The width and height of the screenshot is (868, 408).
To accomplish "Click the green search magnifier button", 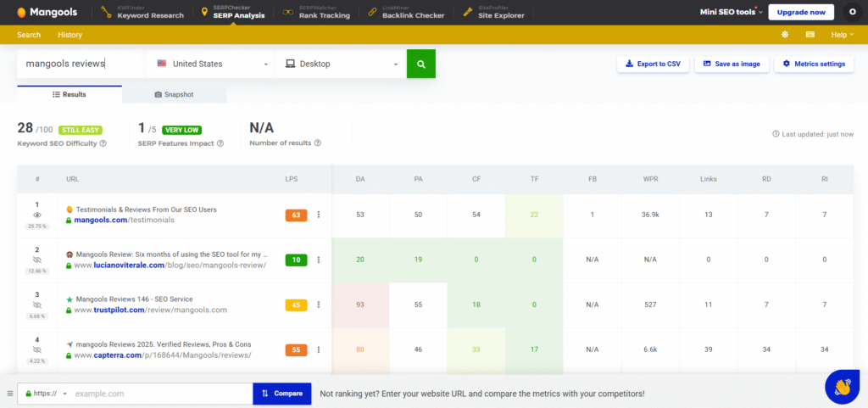I will (421, 64).
